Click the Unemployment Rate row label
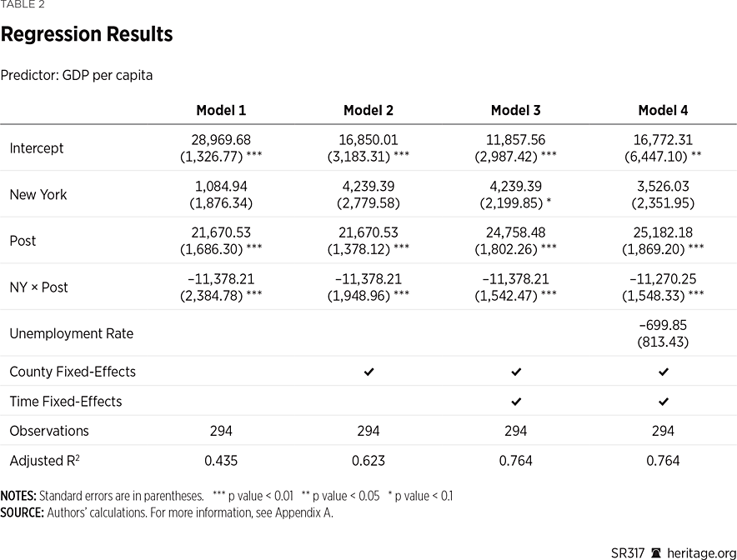The height and width of the screenshot is (560, 737). [x=71, y=333]
